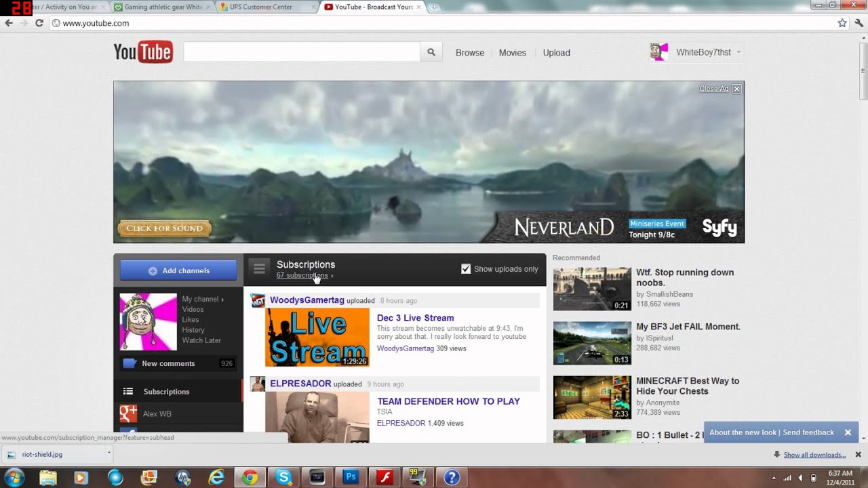Click the taskbar help question mark icon
Image resolution: width=868 pixels, height=488 pixels.
452,477
